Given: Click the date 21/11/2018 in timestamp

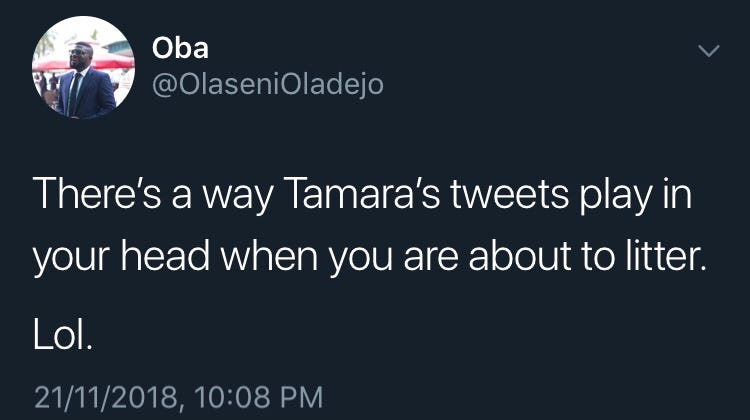Looking at the screenshot, I should (x=105, y=397).
